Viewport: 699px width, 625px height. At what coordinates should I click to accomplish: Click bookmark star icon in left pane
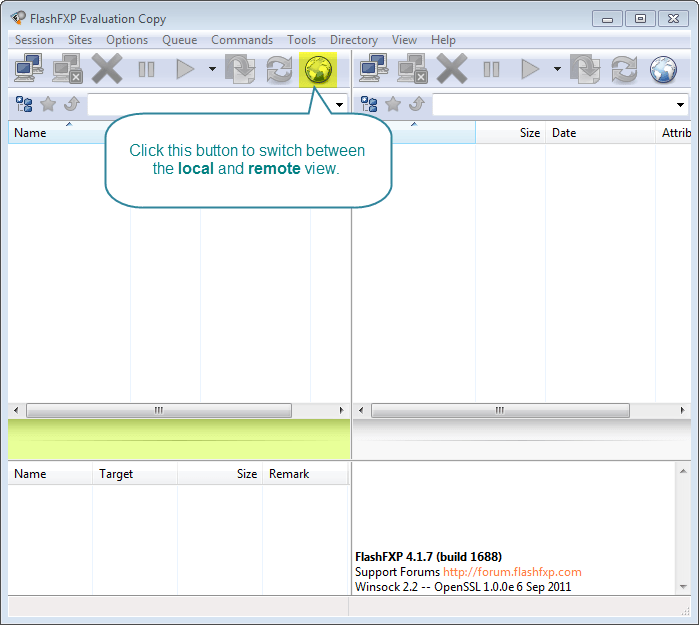pyautogui.click(x=48, y=104)
